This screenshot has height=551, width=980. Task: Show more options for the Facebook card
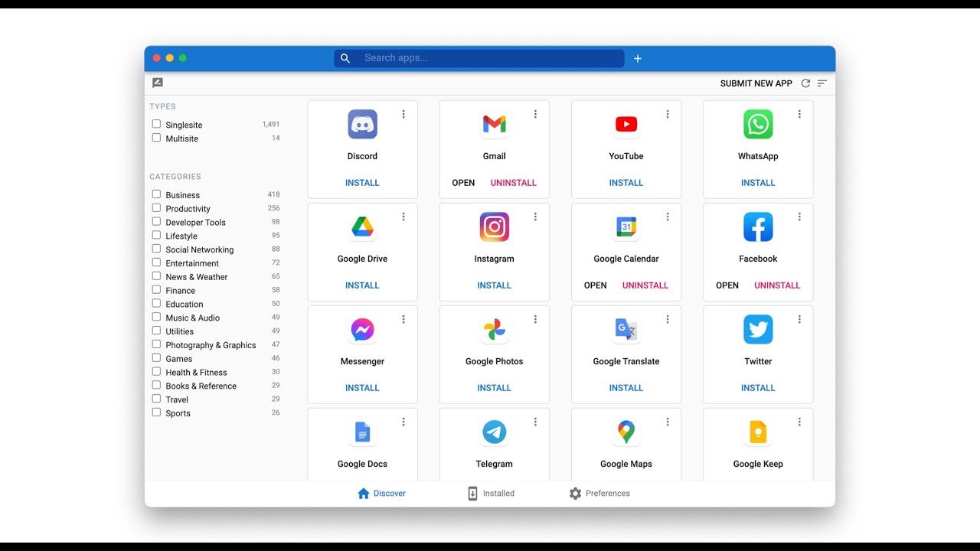pos(799,217)
